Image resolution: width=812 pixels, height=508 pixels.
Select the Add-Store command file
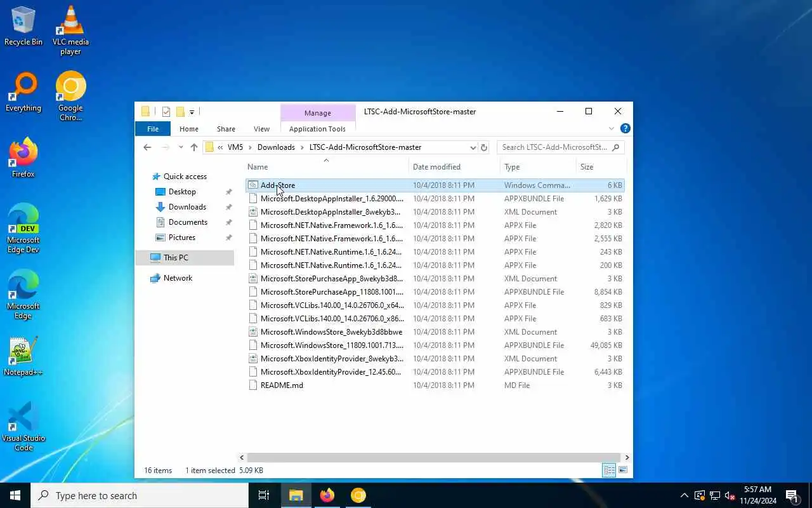(435, 185)
